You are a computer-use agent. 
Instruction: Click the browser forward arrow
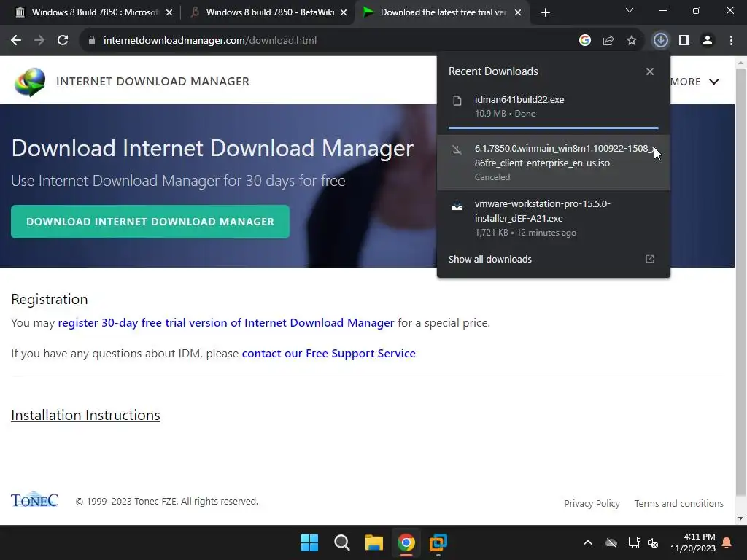(39, 41)
